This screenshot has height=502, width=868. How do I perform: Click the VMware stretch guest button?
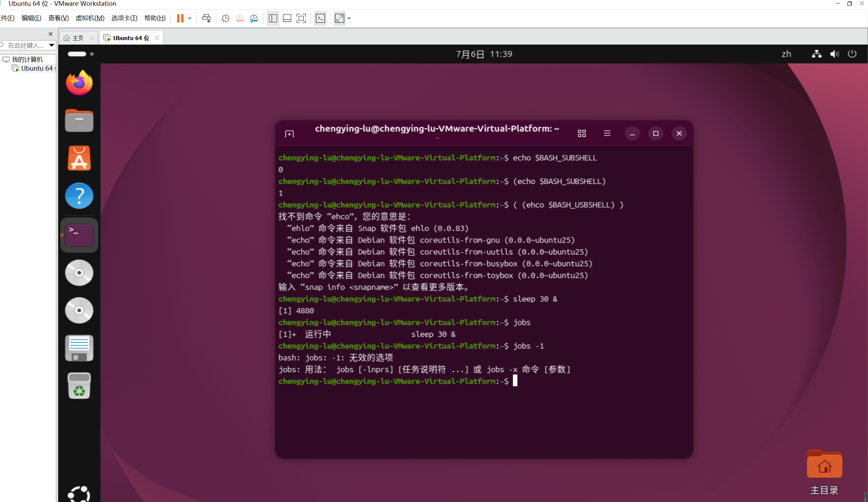340,18
